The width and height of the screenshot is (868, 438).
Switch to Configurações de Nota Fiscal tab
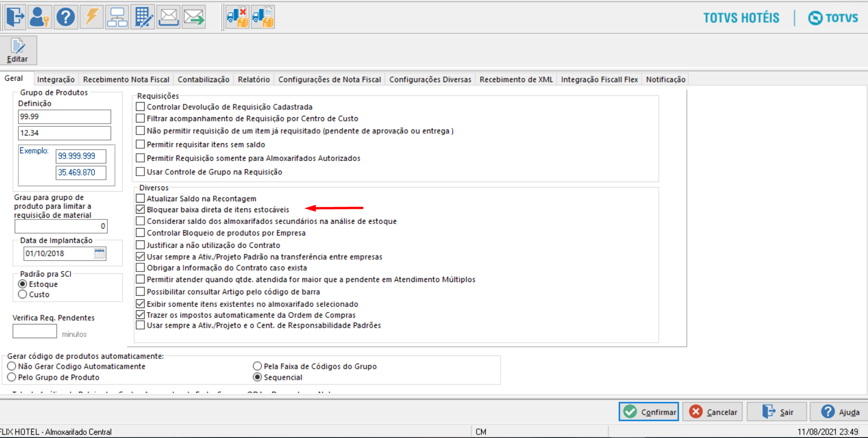tap(330, 79)
